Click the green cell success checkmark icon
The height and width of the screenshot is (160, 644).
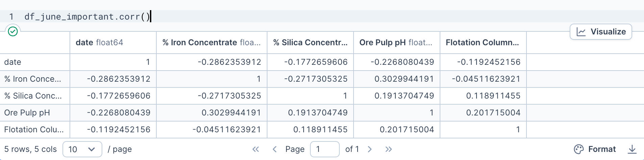click(13, 31)
